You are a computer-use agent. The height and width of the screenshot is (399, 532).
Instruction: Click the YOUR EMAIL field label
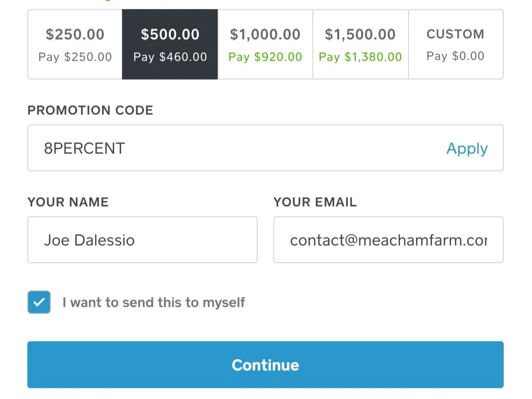(315, 202)
